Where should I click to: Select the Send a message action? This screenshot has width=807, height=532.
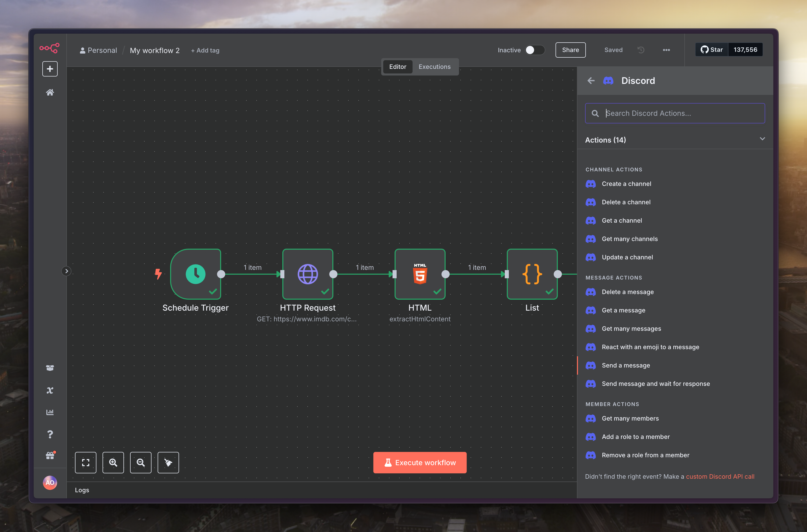click(625, 365)
